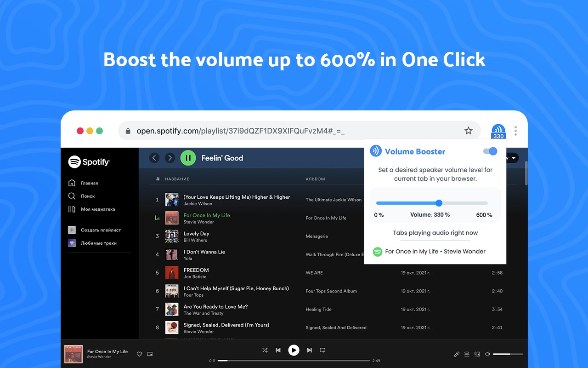Open user profile dropdown arrow
The image size is (588, 368).
pyautogui.click(x=514, y=158)
